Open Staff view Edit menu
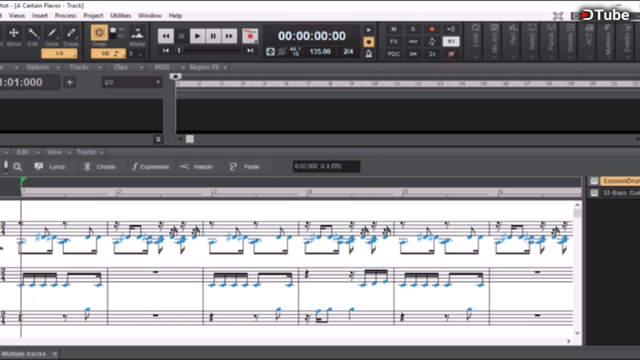The height and width of the screenshot is (360, 640). pyautogui.click(x=27, y=152)
